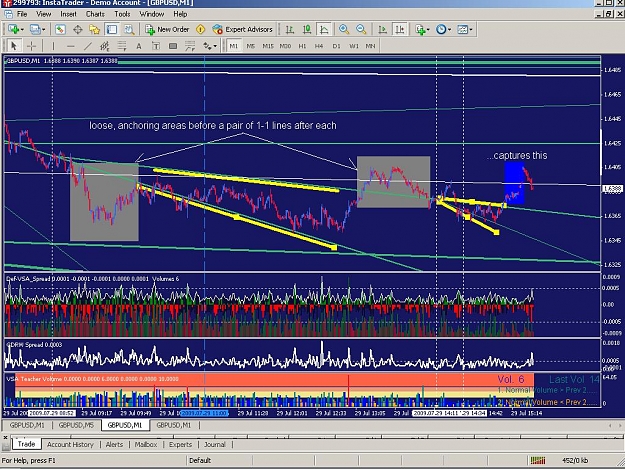This screenshot has width=625, height=469.
Task: Open the Navigator folder-star icon
Action: coord(94,29)
